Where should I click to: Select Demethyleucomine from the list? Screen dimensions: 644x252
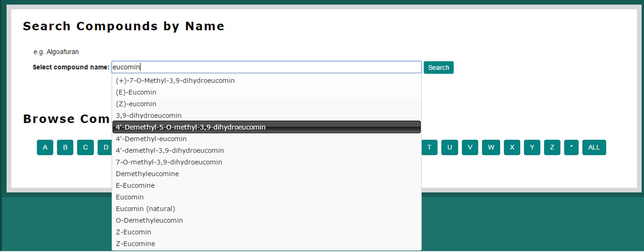click(x=266, y=174)
